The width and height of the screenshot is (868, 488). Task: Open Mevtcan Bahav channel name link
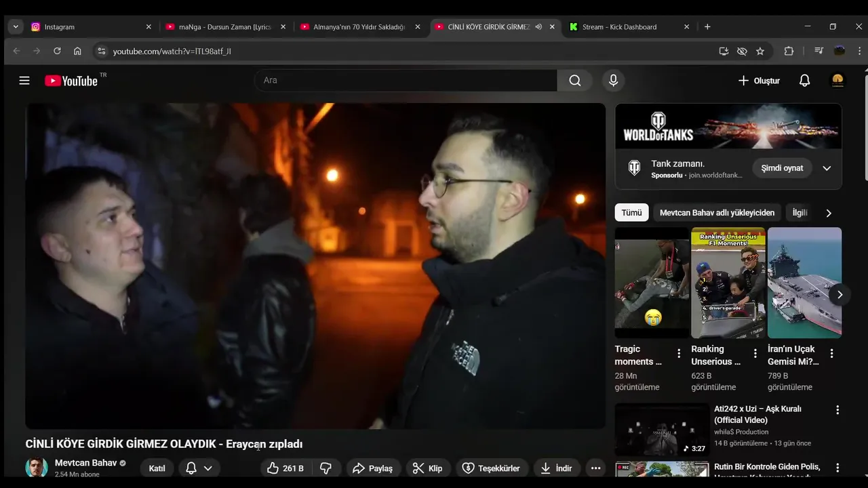85,463
